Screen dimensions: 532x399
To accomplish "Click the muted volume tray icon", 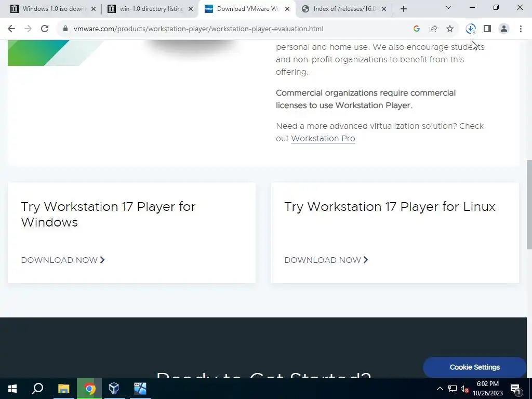I will click(465, 389).
